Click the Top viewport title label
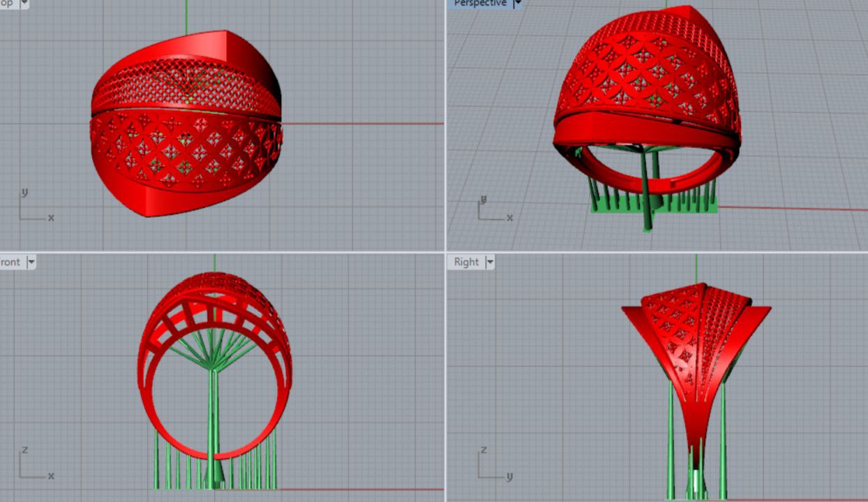 pyautogui.click(x=7, y=3)
